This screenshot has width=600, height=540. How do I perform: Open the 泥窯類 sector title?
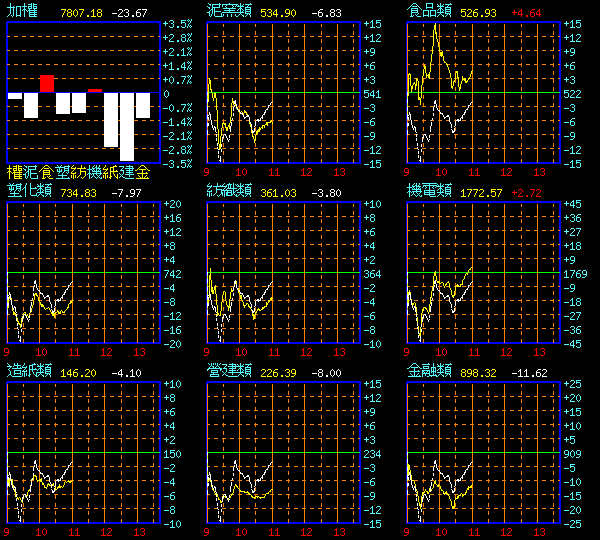pyautogui.click(x=229, y=11)
